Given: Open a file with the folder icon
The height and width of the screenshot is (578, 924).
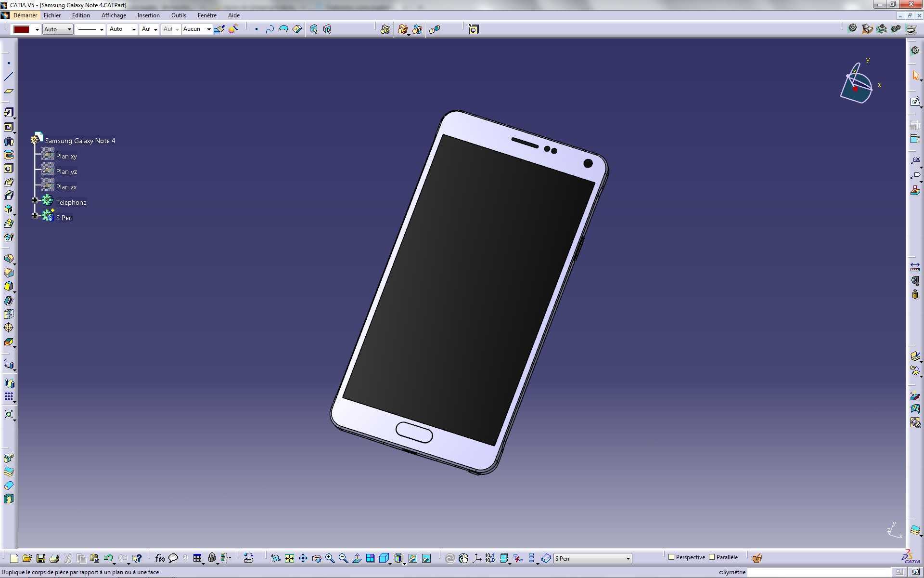Looking at the screenshot, I should tap(27, 558).
